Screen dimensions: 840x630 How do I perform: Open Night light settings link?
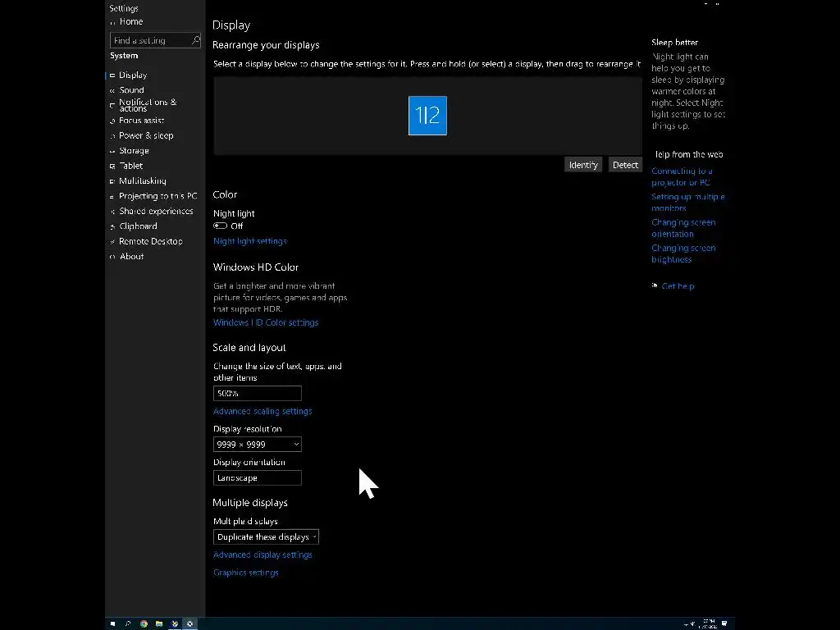click(250, 241)
